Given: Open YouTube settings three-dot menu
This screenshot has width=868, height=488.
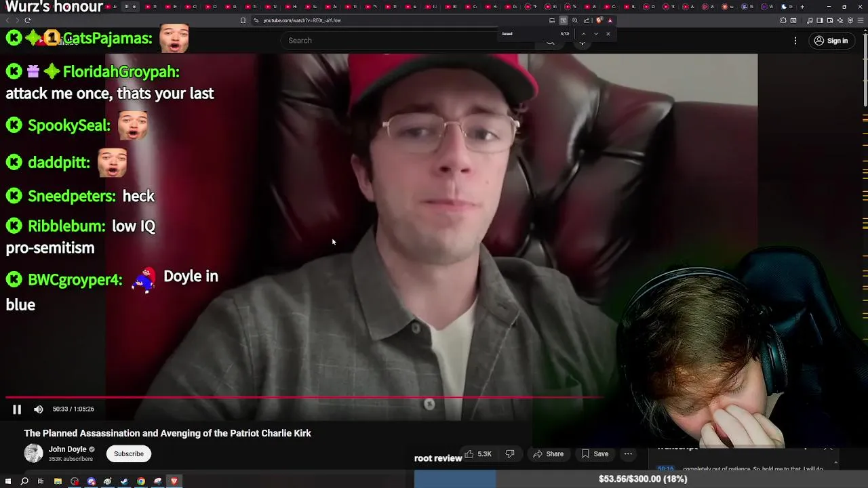Looking at the screenshot, I should [x=795, y=41].
